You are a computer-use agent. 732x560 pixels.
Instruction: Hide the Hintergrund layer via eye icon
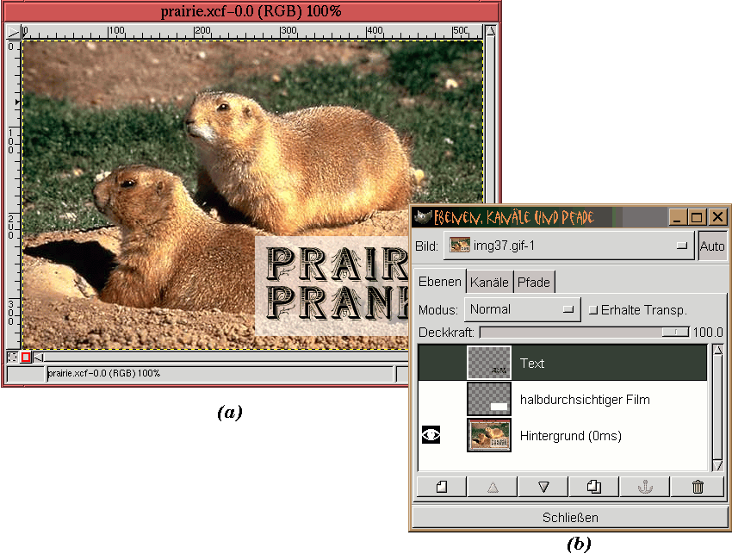point(431,436)
